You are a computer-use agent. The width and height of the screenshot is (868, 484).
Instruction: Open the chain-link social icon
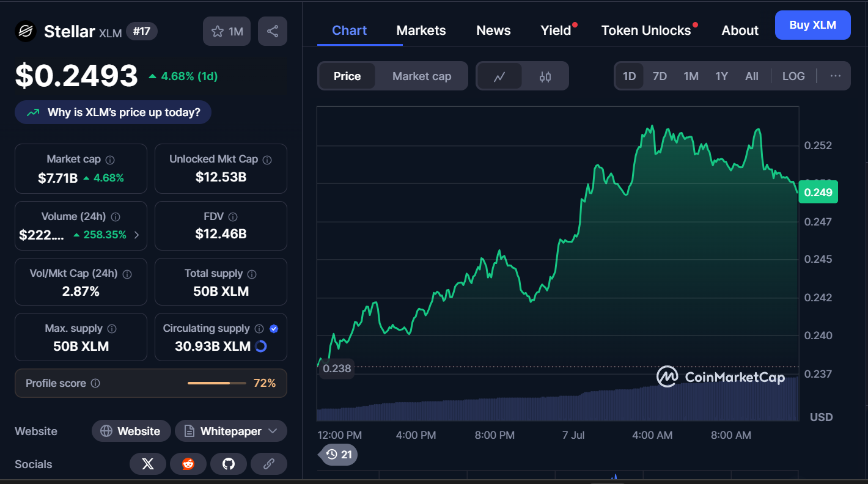pyautogui.click(x=268, y=464)
